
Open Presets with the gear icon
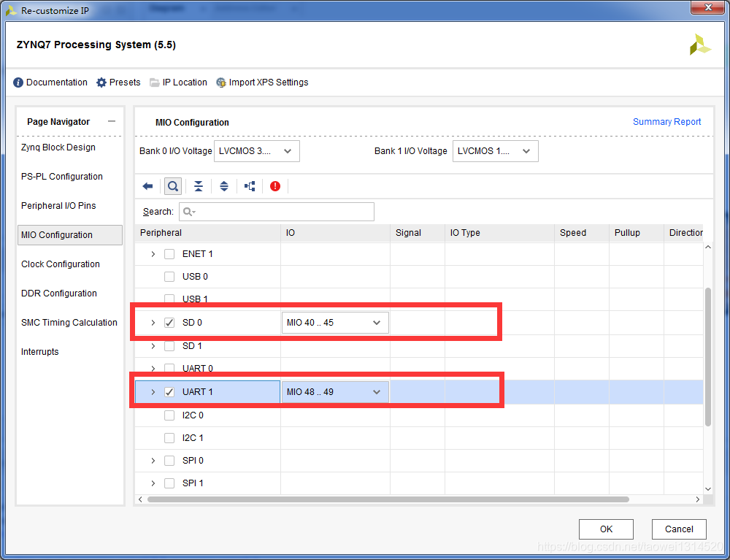coord(118,83)
